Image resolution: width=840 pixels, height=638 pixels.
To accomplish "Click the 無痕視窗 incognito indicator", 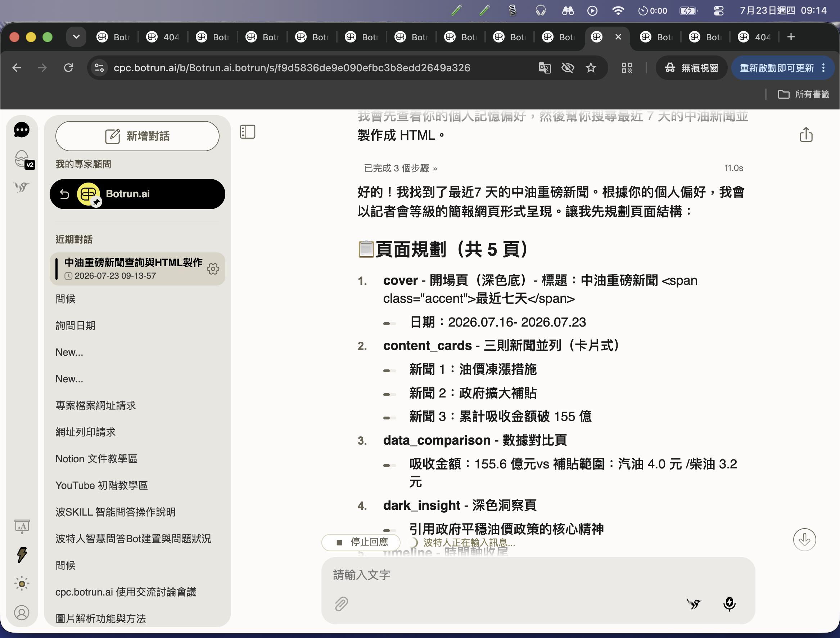I will pyautogui.click(x=691, y=68).
